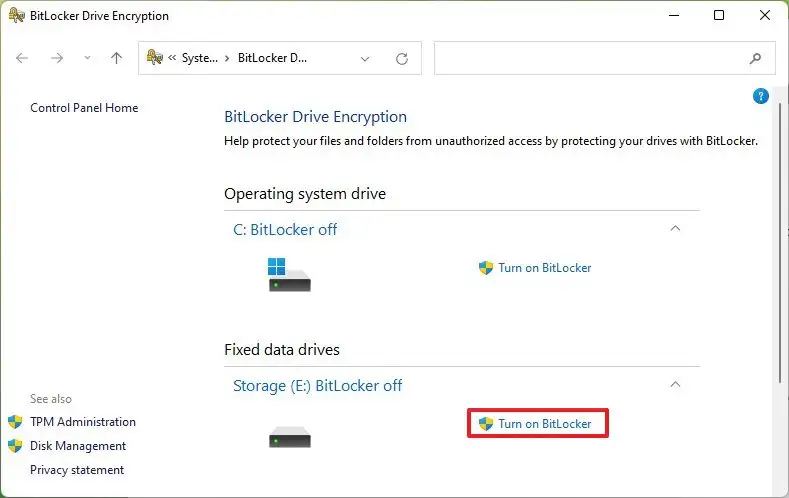Image resolution: width=789 pixels, height=498 pixels.
Task: Click the back navigation arrow
Action: pyautogui.click(x=23, y=58)
